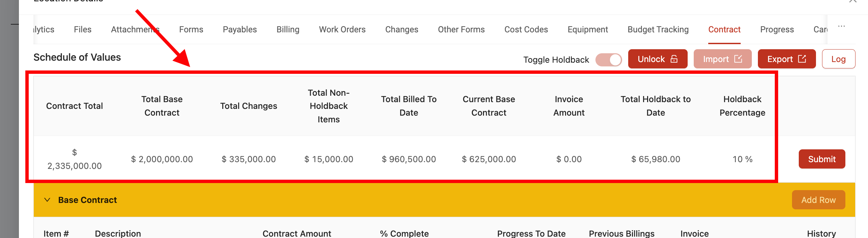View the Changes tab
The height and width of the screenshot is (238, 868).
[x=402, y=30]
